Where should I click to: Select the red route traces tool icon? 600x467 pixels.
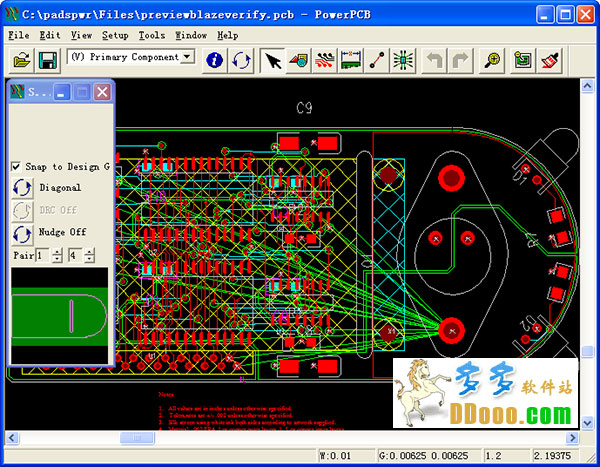tap(324, 60)
